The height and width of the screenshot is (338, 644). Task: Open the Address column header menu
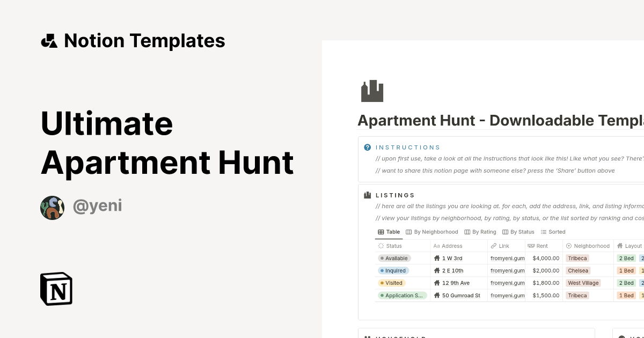click(450, 246)
